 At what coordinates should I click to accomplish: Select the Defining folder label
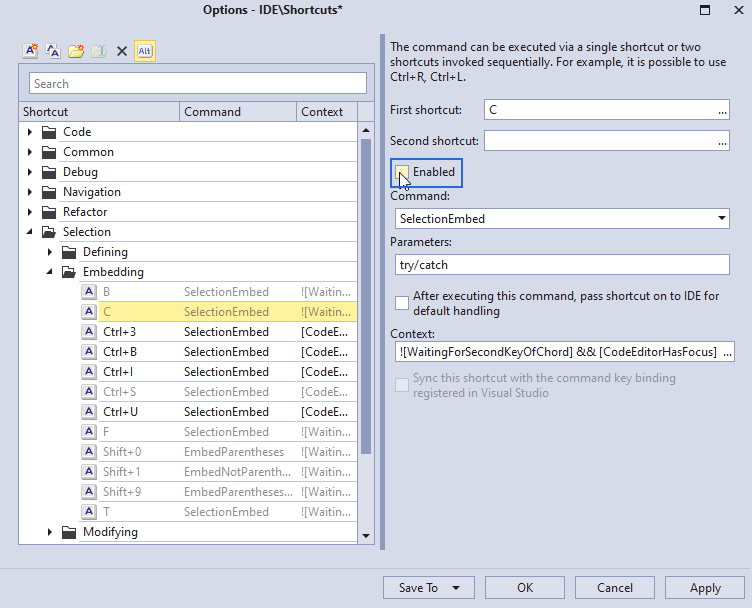(105, 252)
